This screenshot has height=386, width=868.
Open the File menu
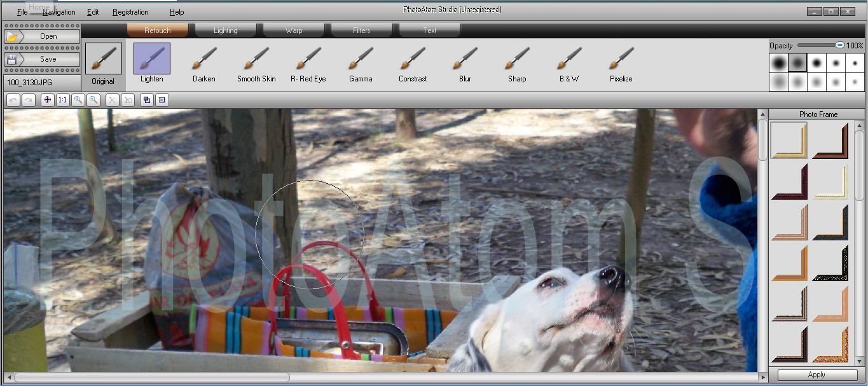pos(22,12)
